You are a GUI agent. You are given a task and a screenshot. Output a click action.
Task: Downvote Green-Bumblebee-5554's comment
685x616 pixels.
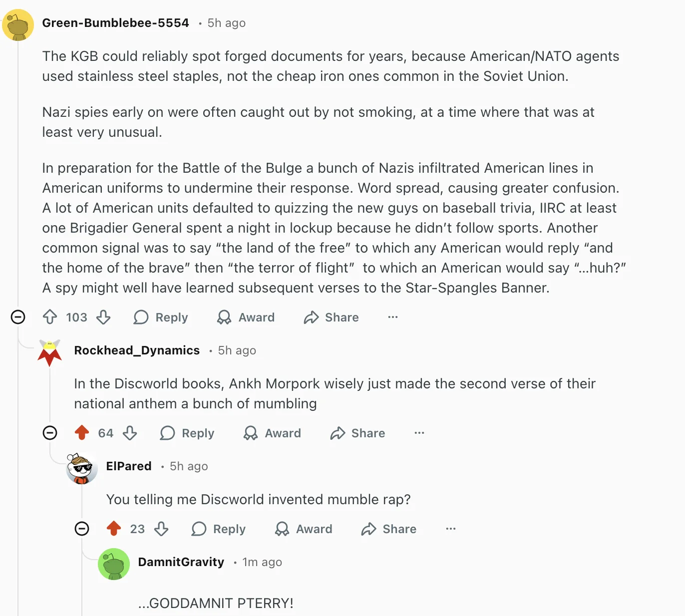[103, 317]
